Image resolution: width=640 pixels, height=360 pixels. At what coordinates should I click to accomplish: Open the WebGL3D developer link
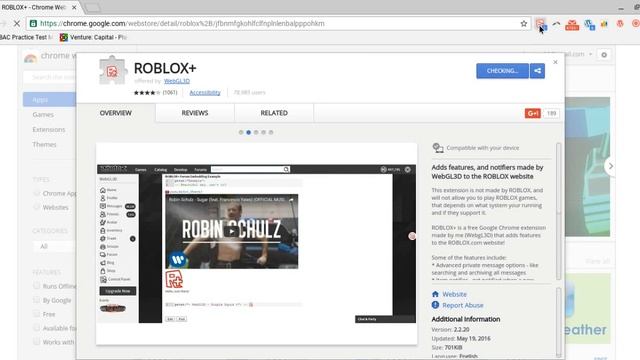(177, 81)
